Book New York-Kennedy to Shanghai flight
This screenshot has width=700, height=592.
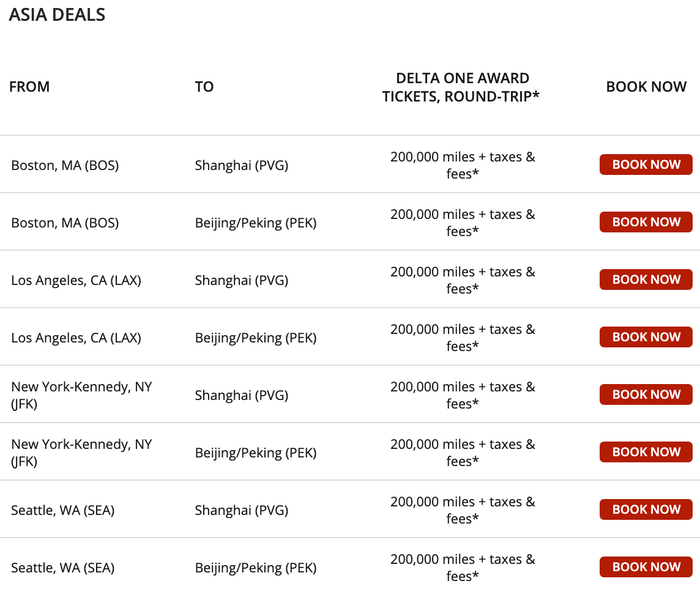coord(646,394)
